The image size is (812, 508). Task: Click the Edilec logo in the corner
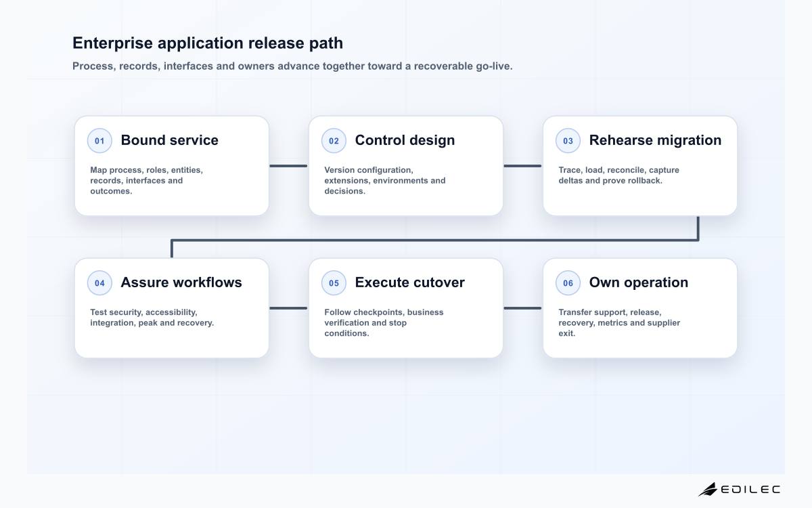pyautogui.click(x=739, y=489)
